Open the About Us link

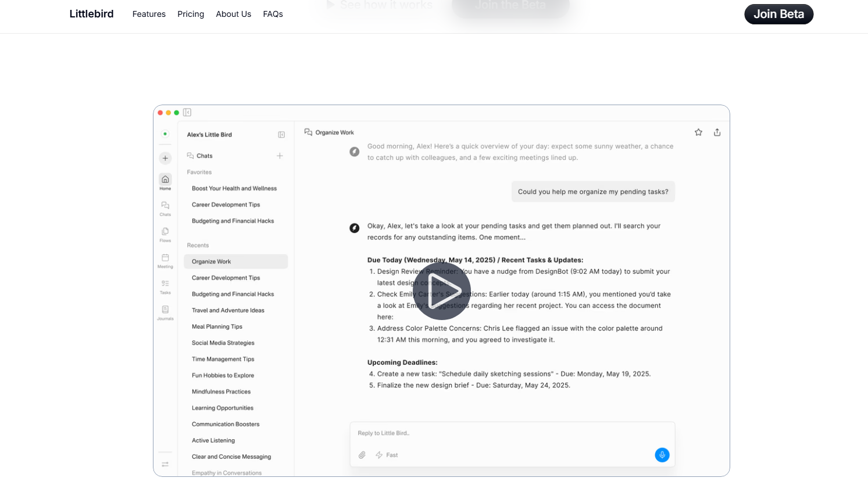coord(233,14)
